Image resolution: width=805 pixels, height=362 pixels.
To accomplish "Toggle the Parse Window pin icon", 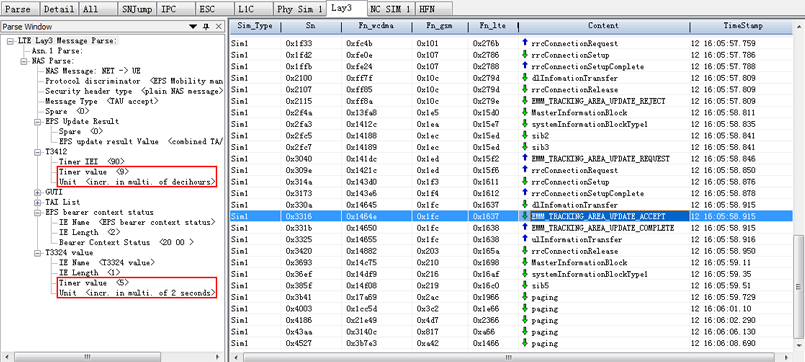I will 206,27.
